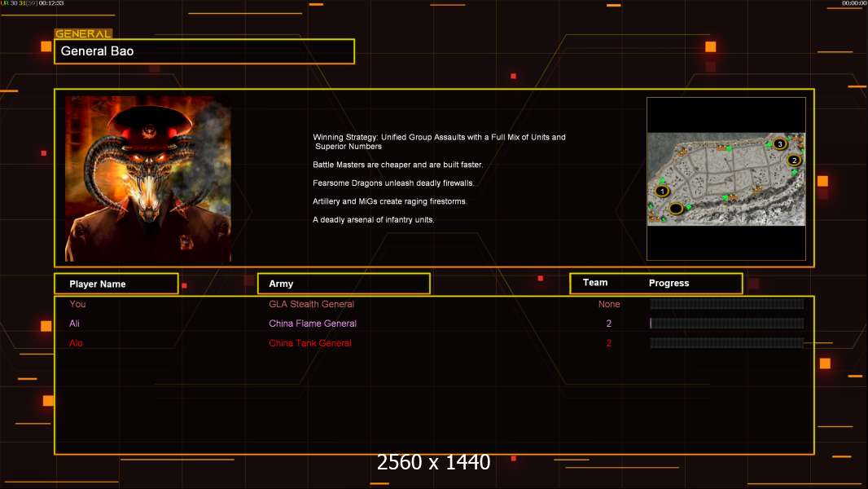Viewport: 868px width, 489px height.
Task: Click the GENERAL label tag
Action: [84, 33]
